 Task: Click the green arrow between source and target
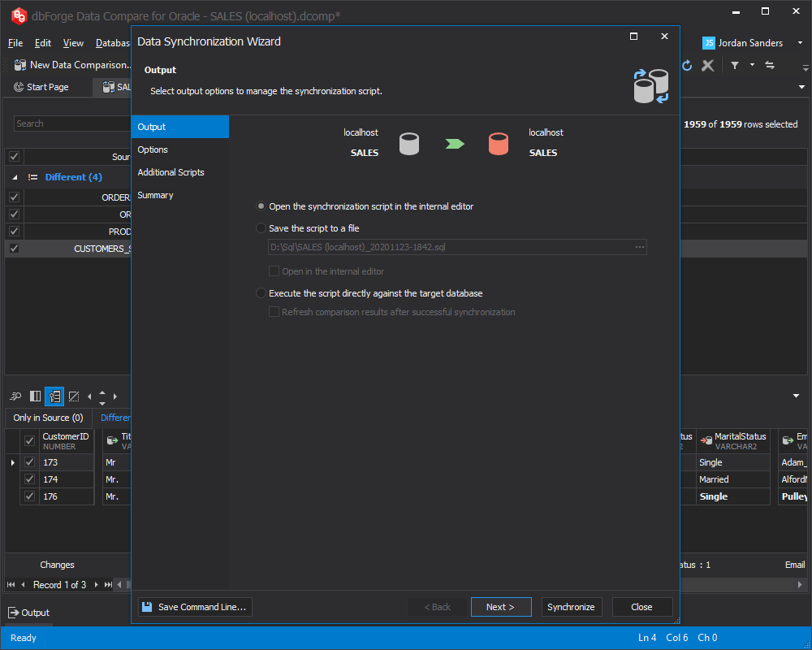[x=455, y=144]
